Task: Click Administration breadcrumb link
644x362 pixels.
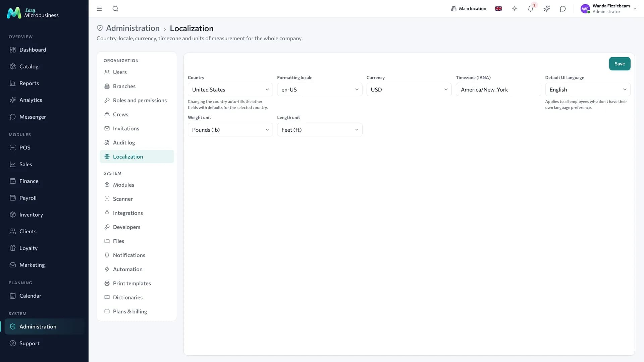Action: [133, 28]
